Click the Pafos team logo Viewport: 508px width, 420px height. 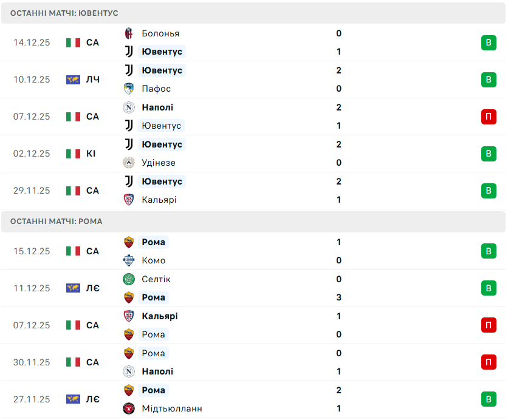129,89
